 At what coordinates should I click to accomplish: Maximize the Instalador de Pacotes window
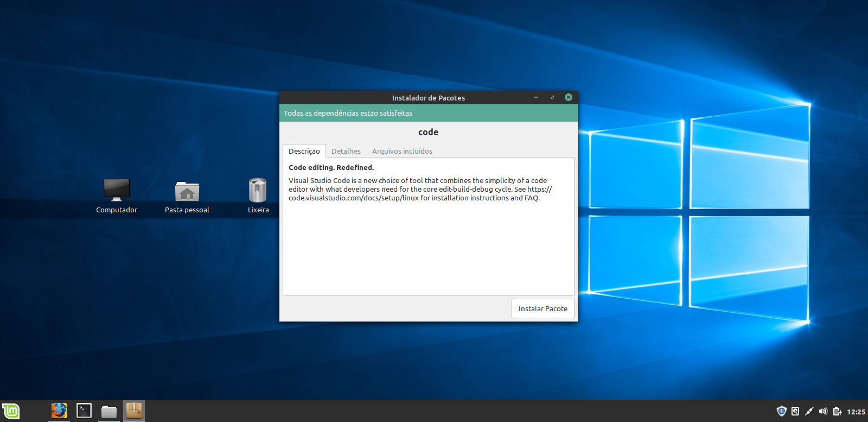click(552, 97)
